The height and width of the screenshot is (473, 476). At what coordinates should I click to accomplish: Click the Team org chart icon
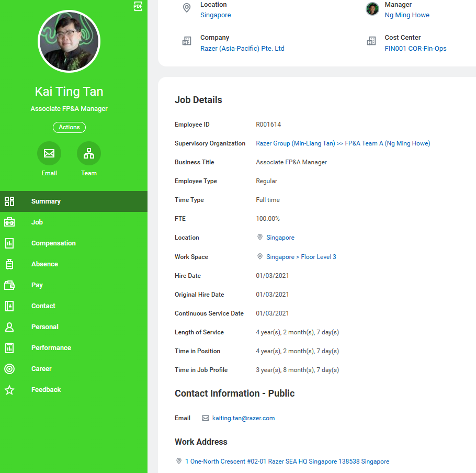(88, 153)
